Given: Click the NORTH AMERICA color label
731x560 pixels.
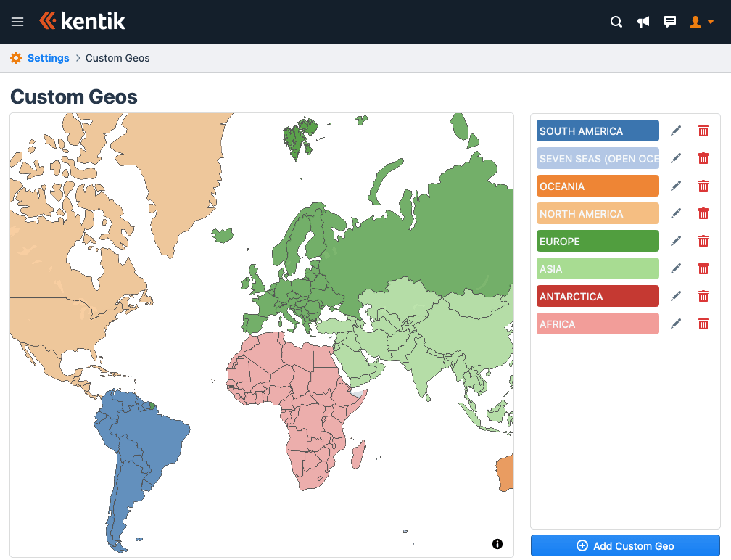Looking at the screenshot, I should 598,213.
